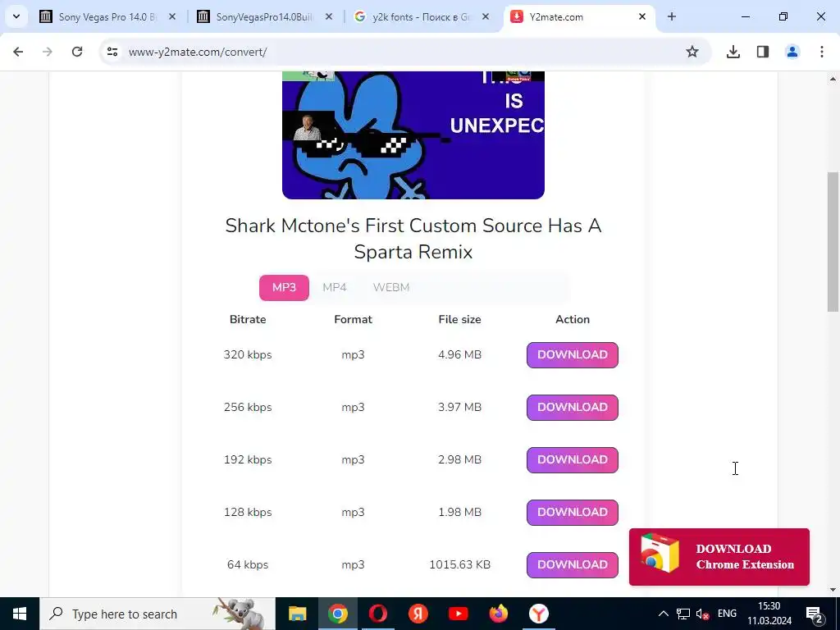Open Chrome three-dot menu
840x630 pixels.
821,52
